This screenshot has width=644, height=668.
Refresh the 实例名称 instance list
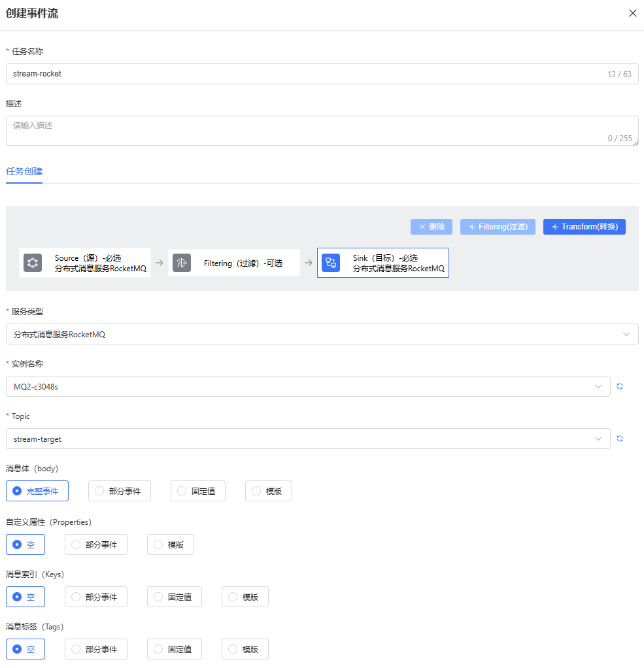620,386
